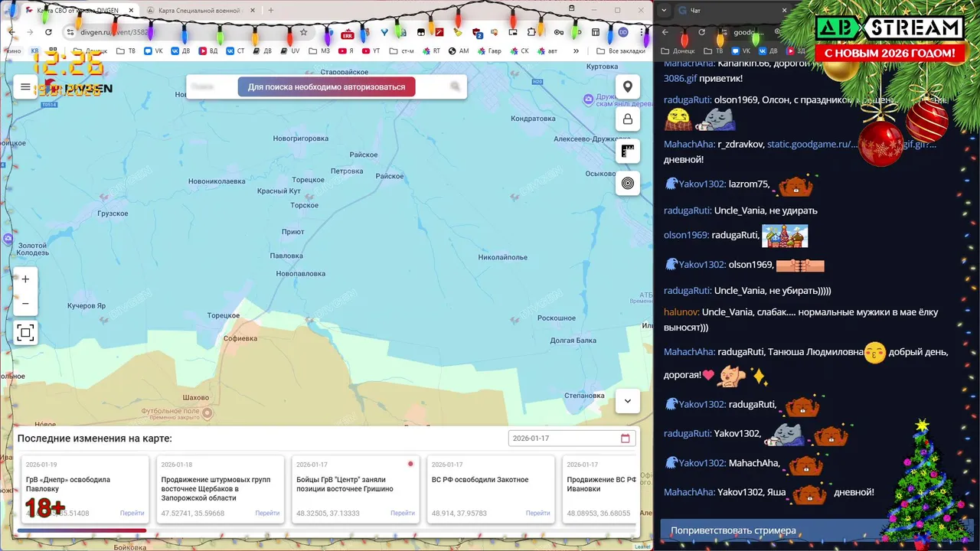
Task: Click Николайполье label on the map
Action: [x=503, y=257]
